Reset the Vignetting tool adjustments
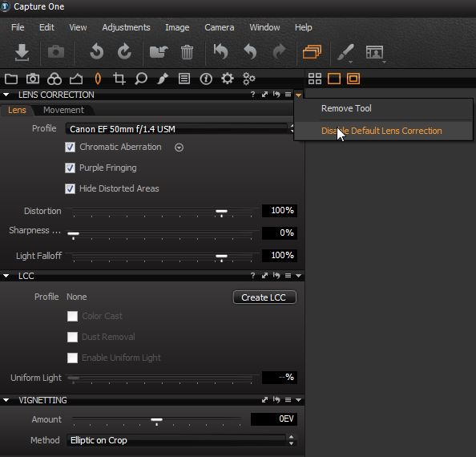 click(x=276, y=399)
